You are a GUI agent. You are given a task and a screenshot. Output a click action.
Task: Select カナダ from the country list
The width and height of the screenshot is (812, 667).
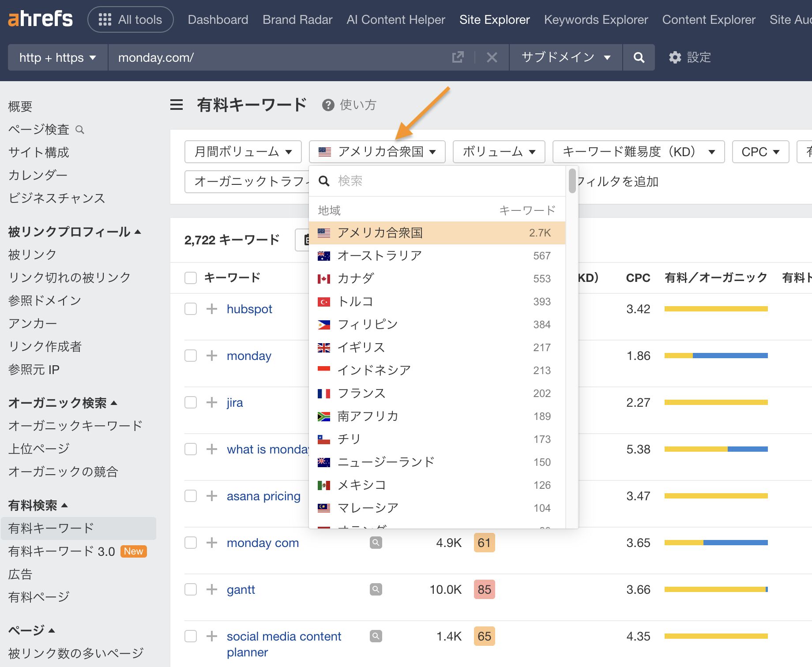click(355, 278)
